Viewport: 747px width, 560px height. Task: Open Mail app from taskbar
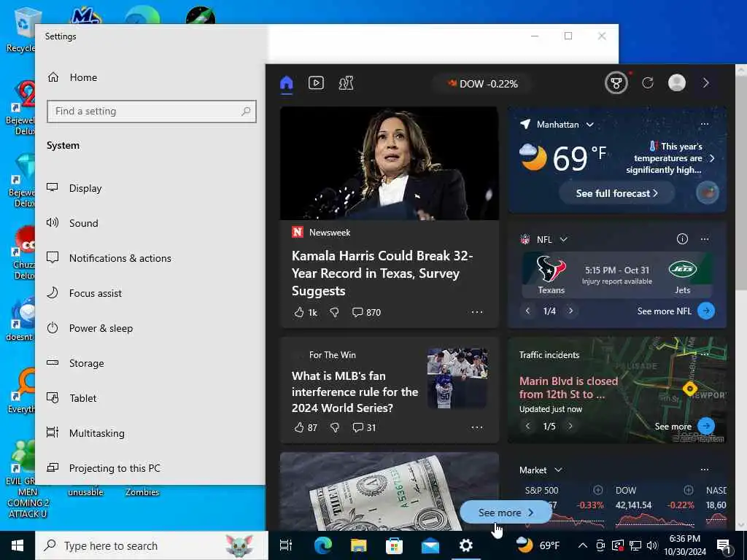[x=430, y=545]
